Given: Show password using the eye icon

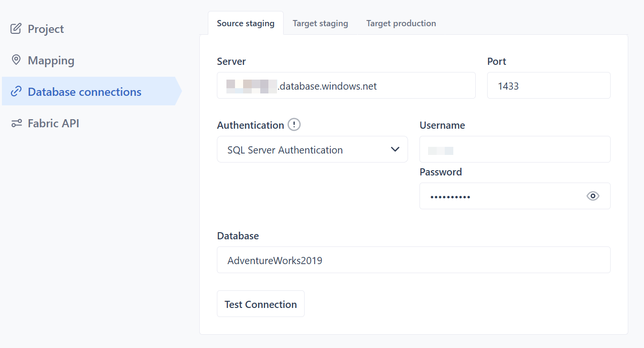Looking at the screenshot, I should tap(593, 196).
